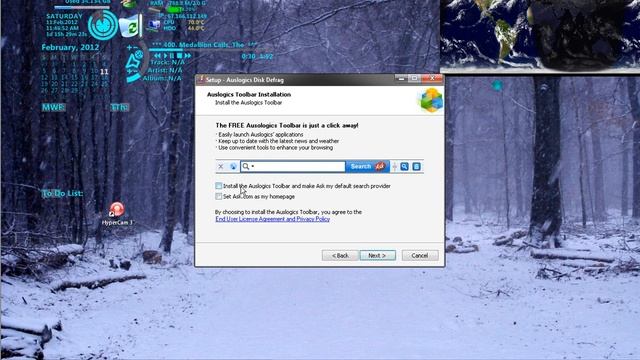Click the green RAM usage bar

[175, 9]
